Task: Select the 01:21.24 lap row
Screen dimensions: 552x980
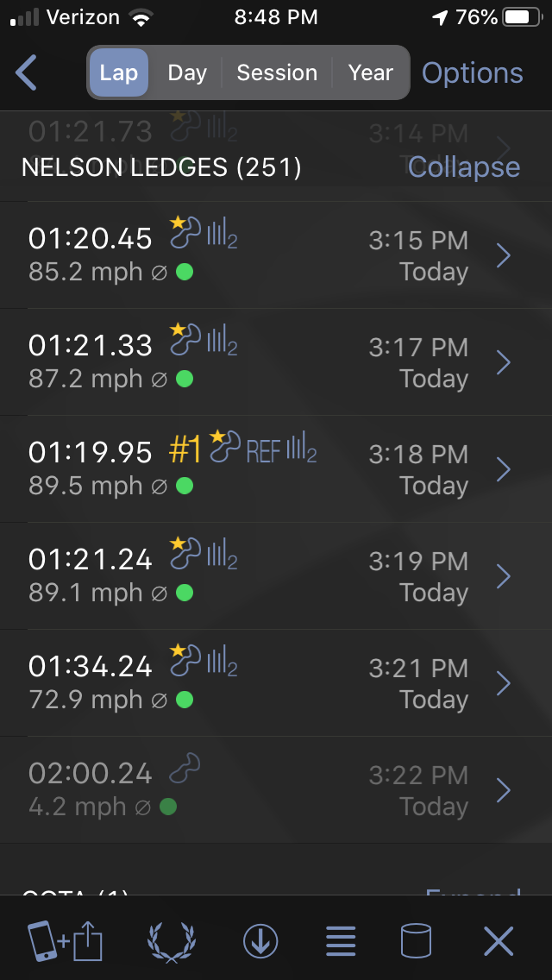Action: pyautogui.click(x=259, y=576)
